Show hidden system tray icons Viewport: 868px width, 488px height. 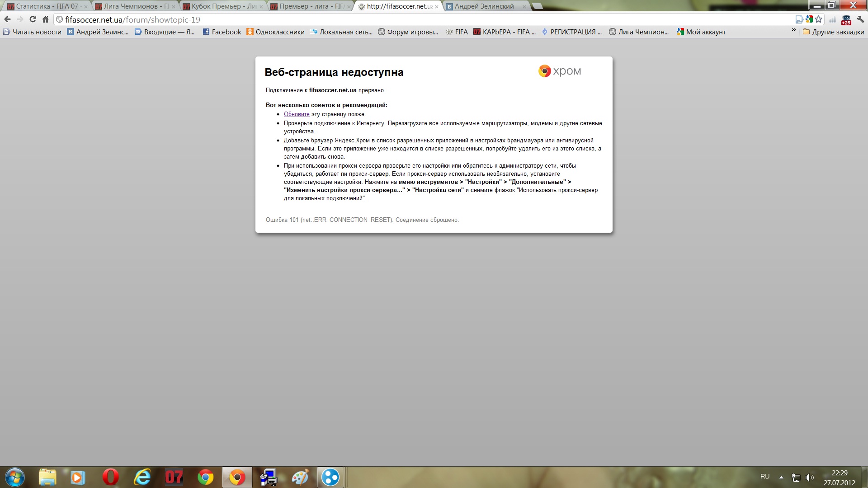(781, 477)
